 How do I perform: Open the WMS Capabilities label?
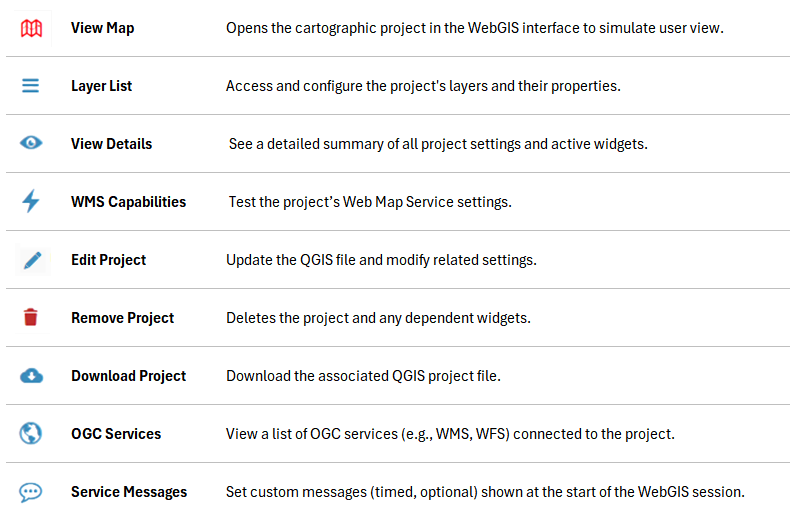coord(129,202)
